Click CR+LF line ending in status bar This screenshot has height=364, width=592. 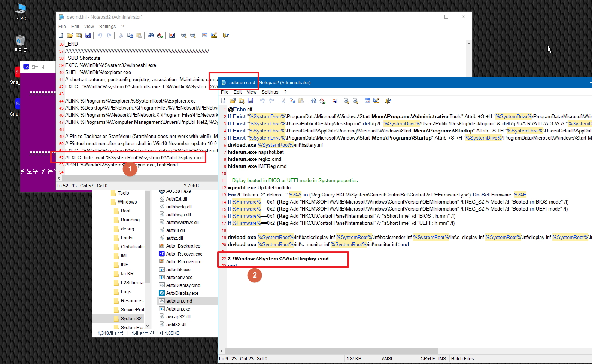click(428, 359)
